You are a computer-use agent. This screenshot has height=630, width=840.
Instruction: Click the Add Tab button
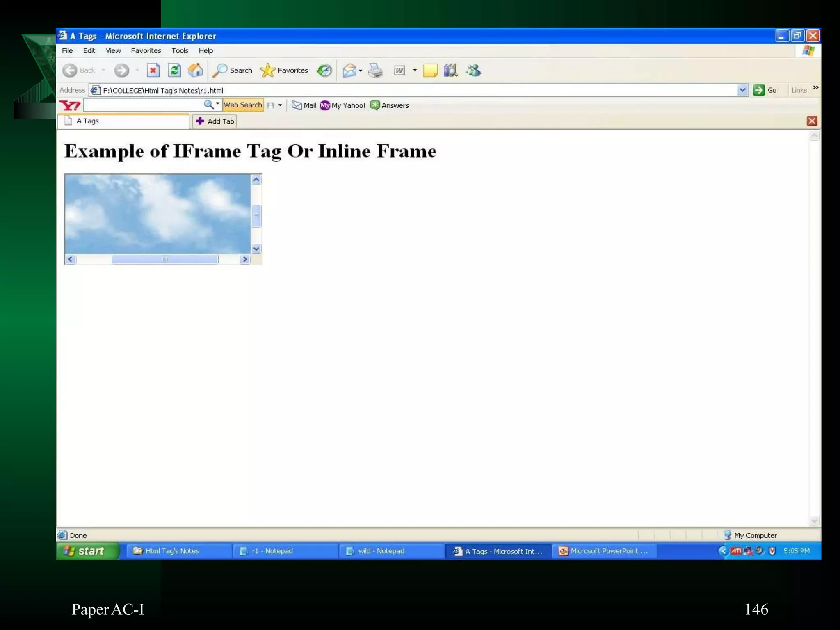(x=215, y=121)
